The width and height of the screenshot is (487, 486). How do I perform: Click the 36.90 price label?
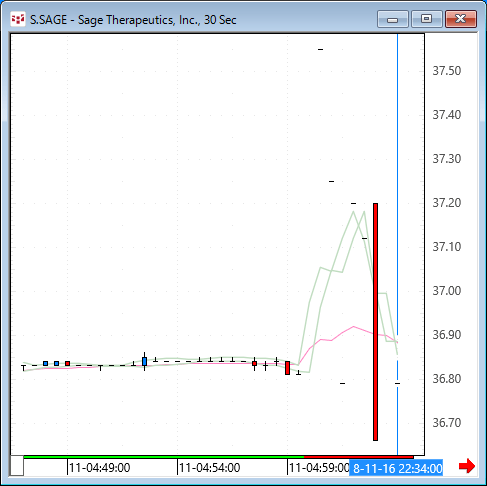[447, 335]
